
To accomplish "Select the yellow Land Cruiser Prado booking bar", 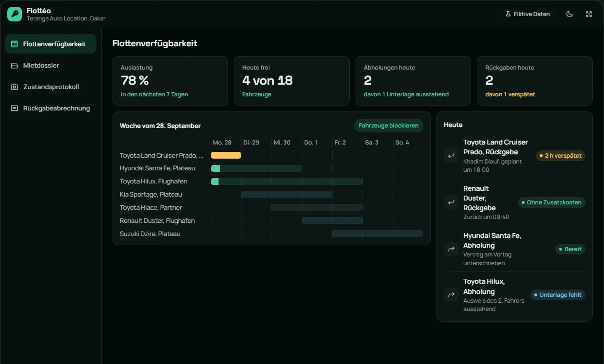I will (x=226, y=155).
